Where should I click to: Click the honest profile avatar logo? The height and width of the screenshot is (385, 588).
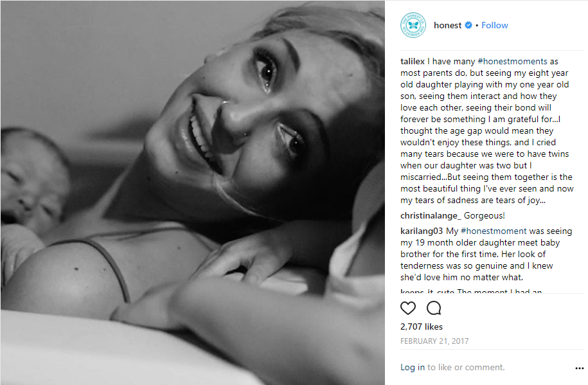tap(413, 25)
